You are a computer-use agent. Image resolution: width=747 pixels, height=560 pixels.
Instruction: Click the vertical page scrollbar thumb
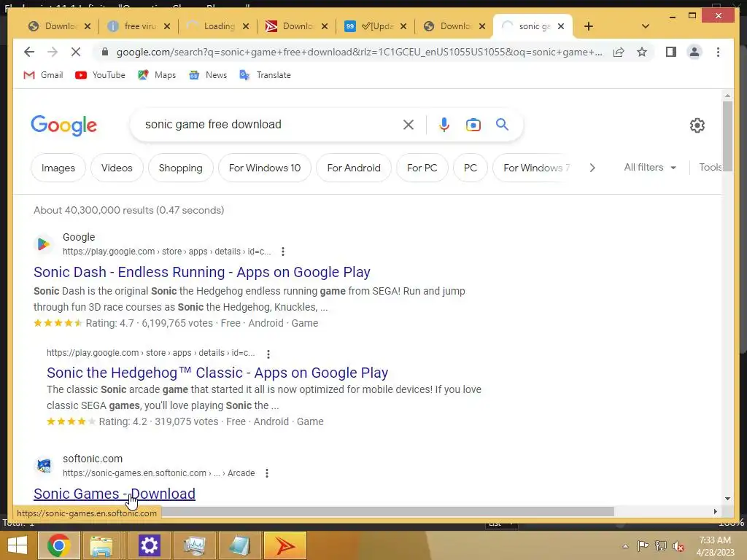point(727,136)
